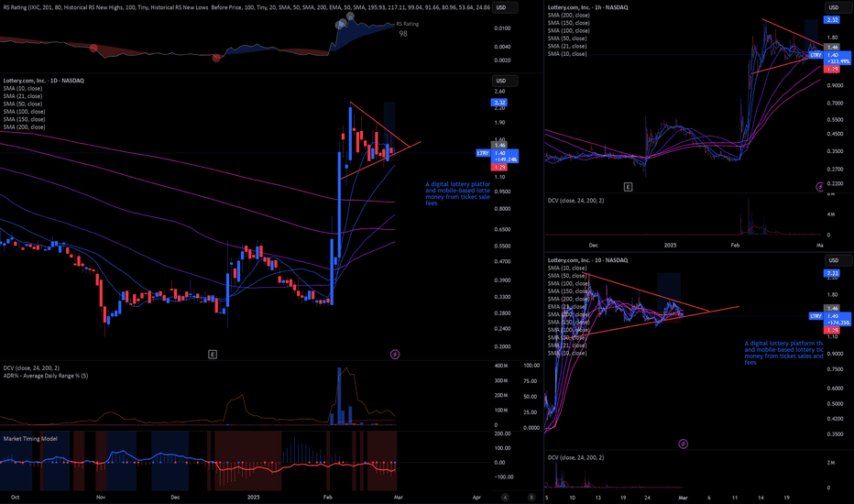Click the Apr label on the 1D time axis

[477, 498]
